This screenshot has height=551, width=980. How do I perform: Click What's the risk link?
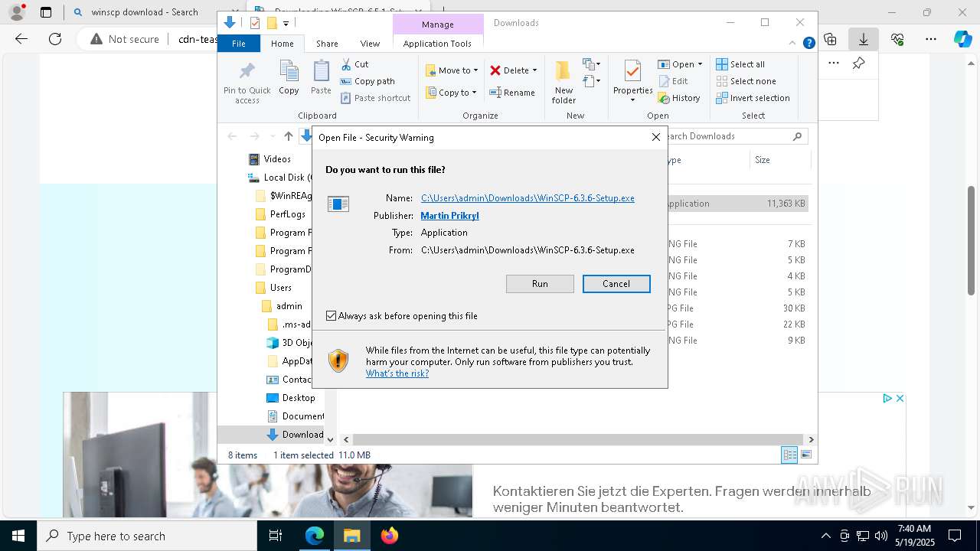point(397,373)
